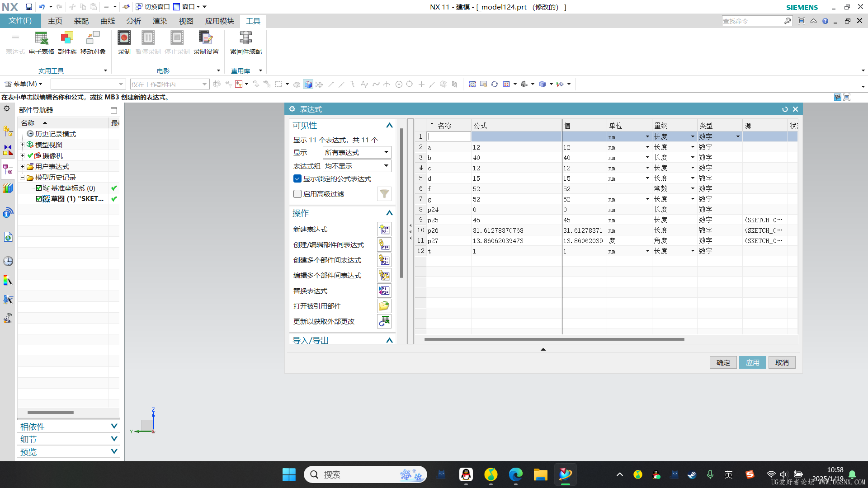
Task: Open the 表达式组 均不显示 dropdown
Action: [357, 166]
